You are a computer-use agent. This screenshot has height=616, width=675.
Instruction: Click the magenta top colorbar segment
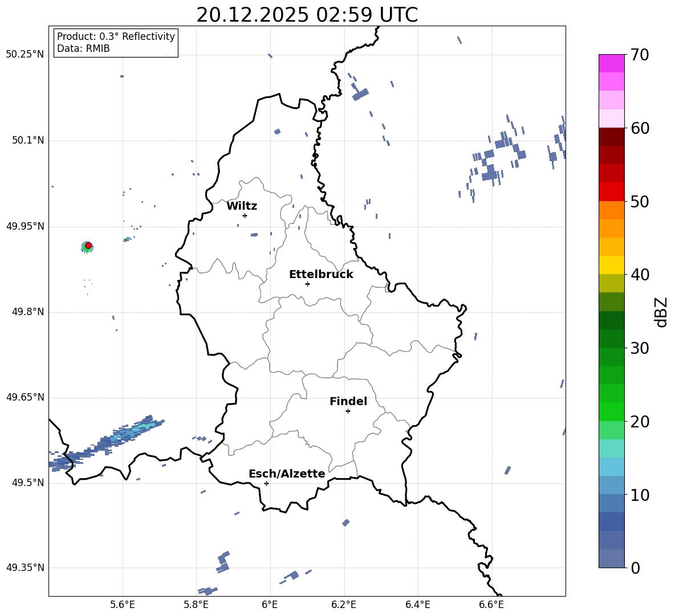click(x=611, y=63)
